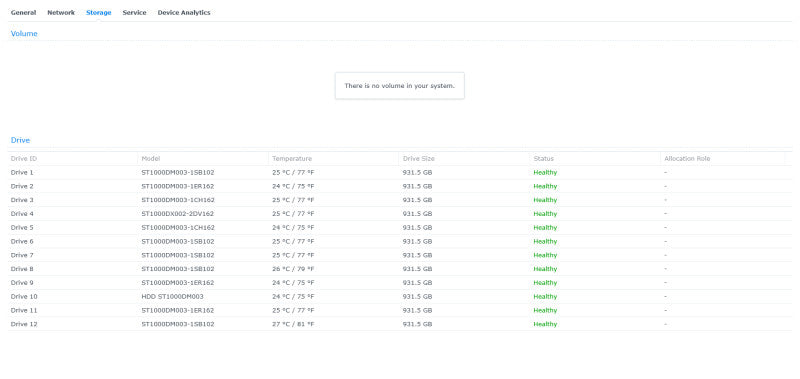Click Drive 6 size 931.5 GB

[x=417, y=241]
